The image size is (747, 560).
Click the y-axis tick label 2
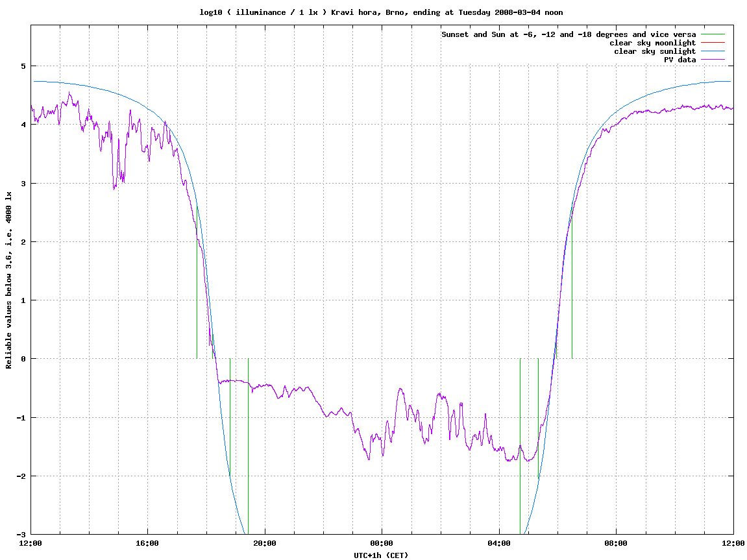pos(23,242)
